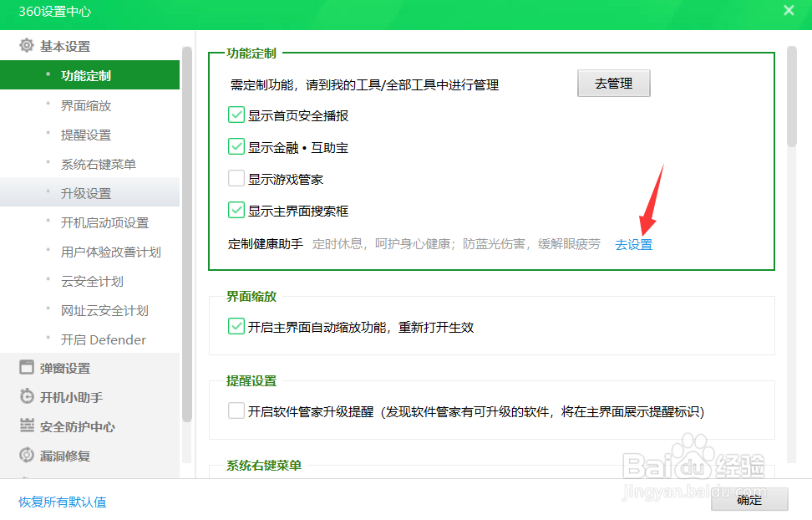The image size is (812, 520).
Task: Expand 安全防护中心 category label
Action: pyautogui.click(x=78, y=426)
